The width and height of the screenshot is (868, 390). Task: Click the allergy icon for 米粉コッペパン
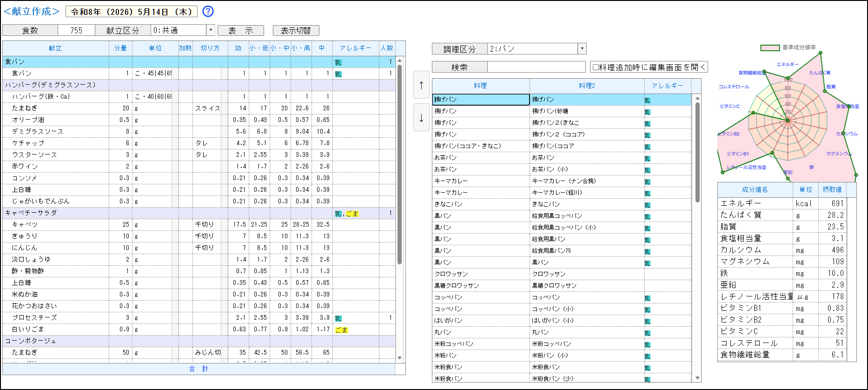click(x=647, y=344)
